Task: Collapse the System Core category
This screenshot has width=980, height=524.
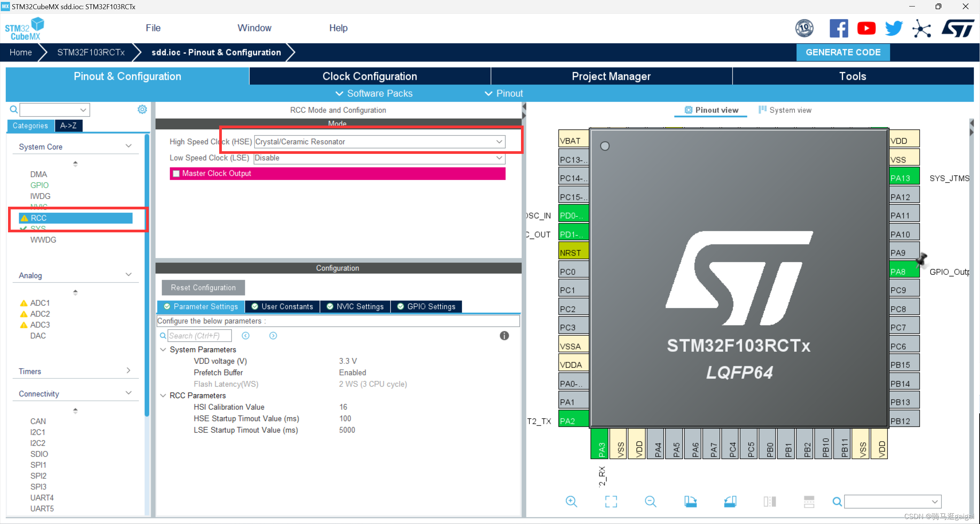Action: tap(128, 146)
